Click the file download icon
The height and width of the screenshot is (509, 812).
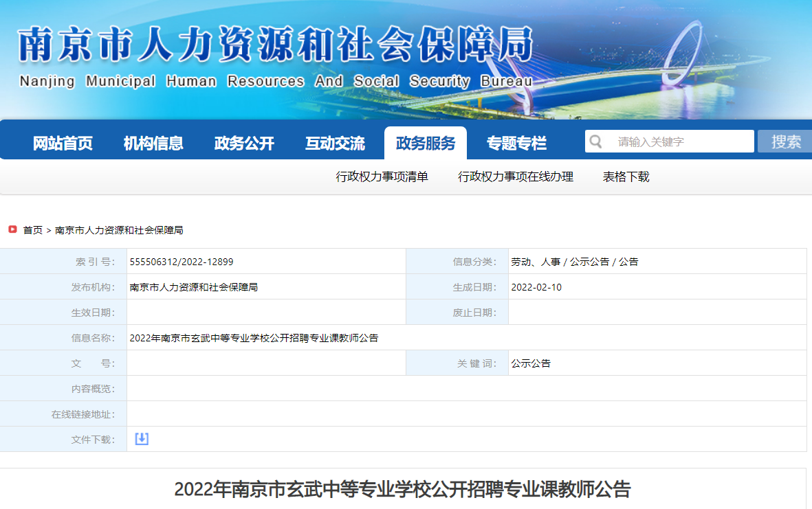coord(142,439)
